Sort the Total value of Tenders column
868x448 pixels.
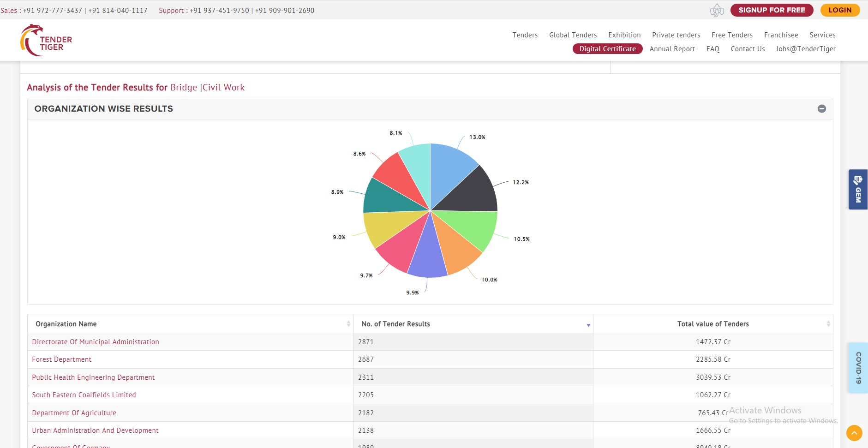click(x=828, y=324)
